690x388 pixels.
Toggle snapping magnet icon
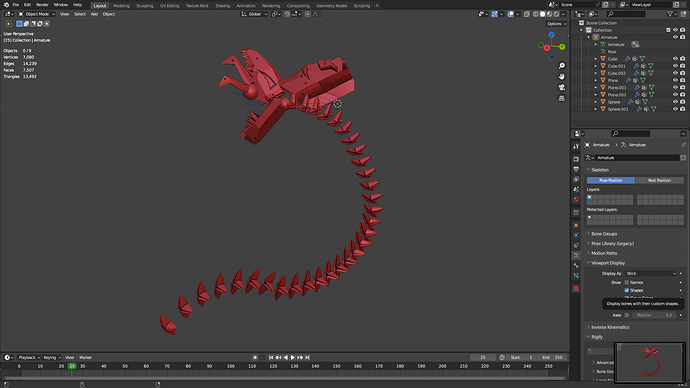click(287, 14)
